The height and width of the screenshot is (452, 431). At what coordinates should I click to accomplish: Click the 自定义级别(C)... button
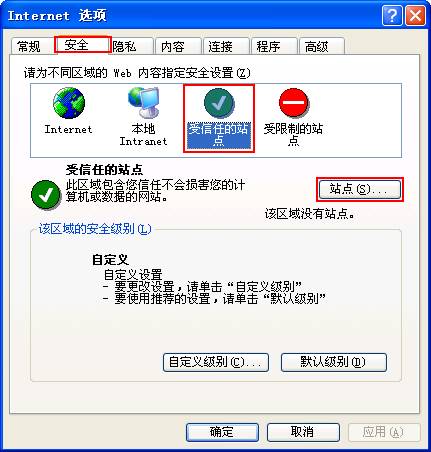point(216,362)
